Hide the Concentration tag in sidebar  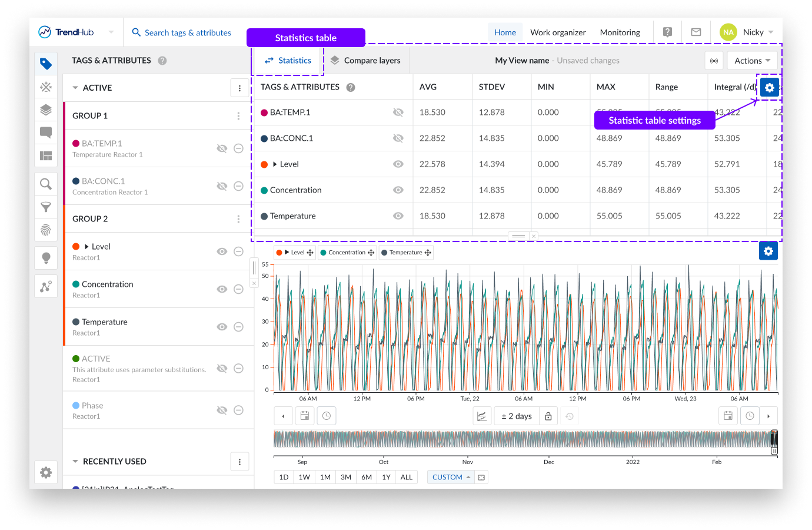coord(222,289)
